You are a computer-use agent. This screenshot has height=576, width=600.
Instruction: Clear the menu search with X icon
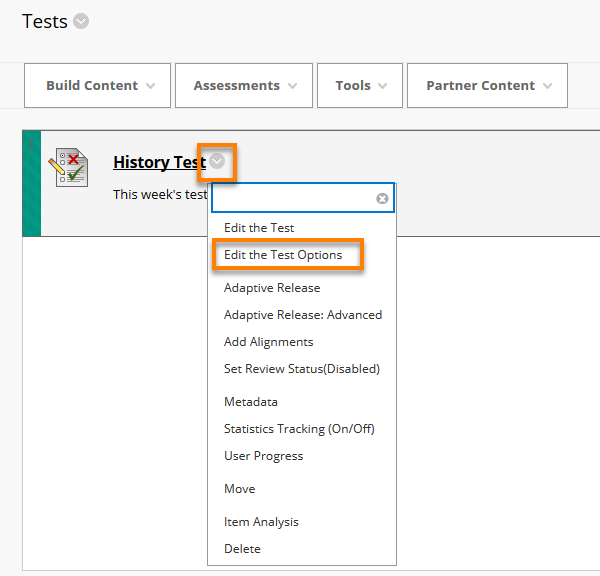(x=382, y=198)
